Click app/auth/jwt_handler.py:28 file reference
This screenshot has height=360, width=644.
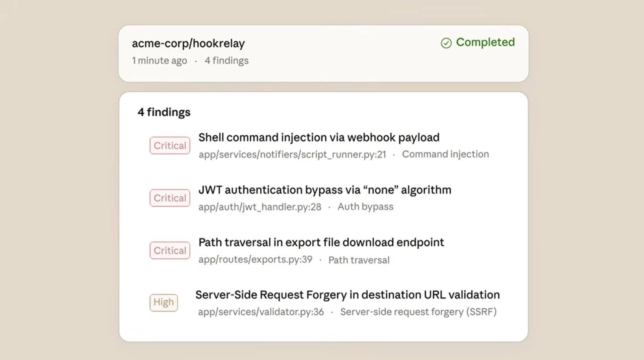pos(260,207)
